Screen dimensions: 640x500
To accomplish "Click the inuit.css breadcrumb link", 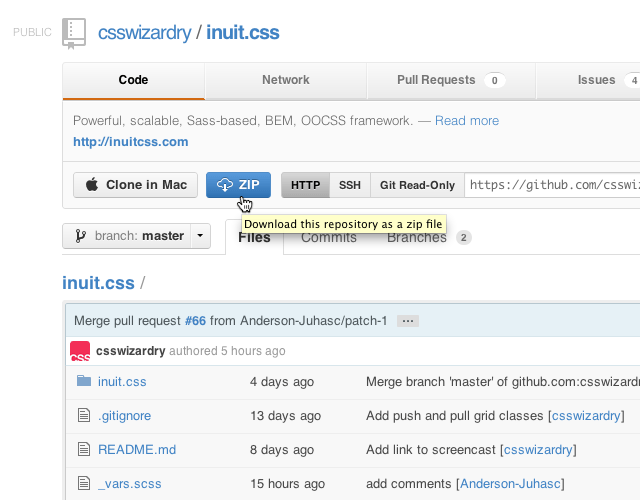I will click(98, 283).
